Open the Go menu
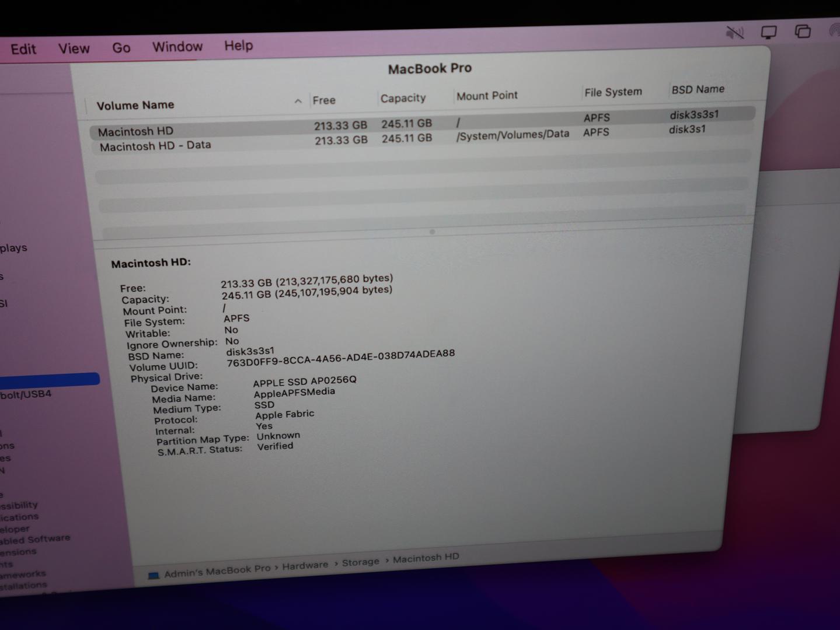This screenshot has height=630, width=840. tap(121, 48)
